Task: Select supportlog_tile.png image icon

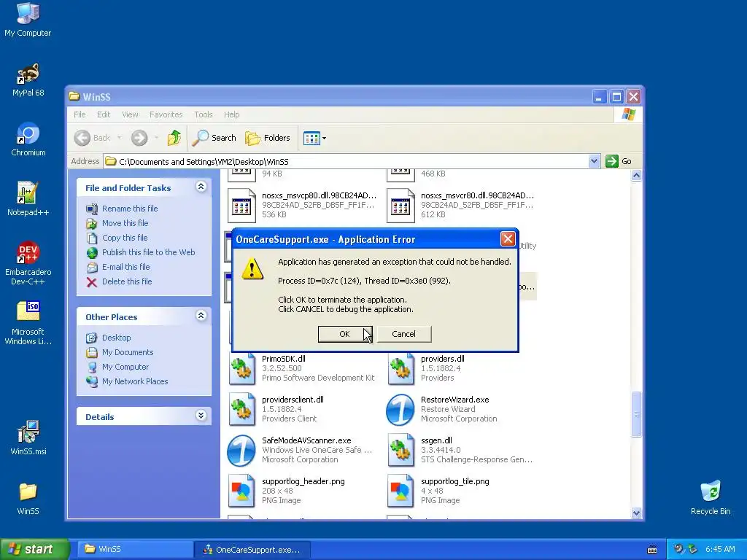Action: click(x=400, y=491)
